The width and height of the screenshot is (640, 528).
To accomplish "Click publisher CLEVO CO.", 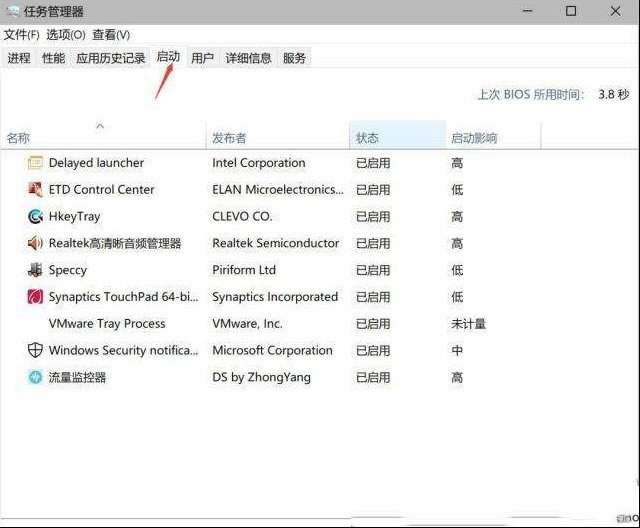I will [242, 217].
